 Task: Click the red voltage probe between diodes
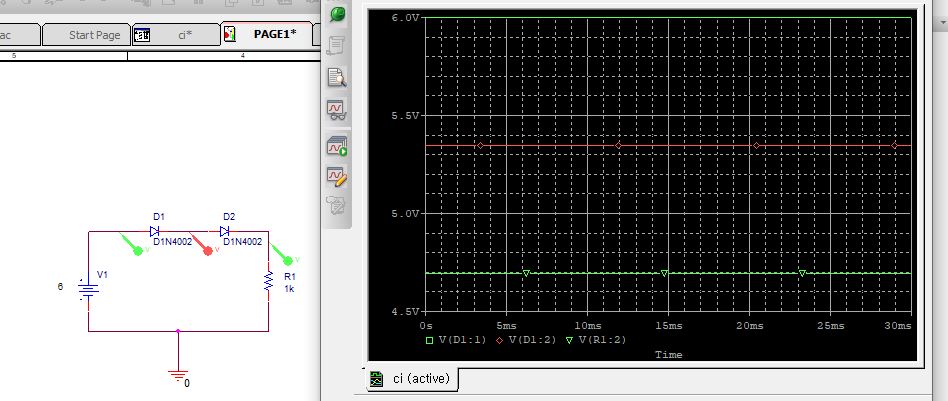tap(201, 244)
